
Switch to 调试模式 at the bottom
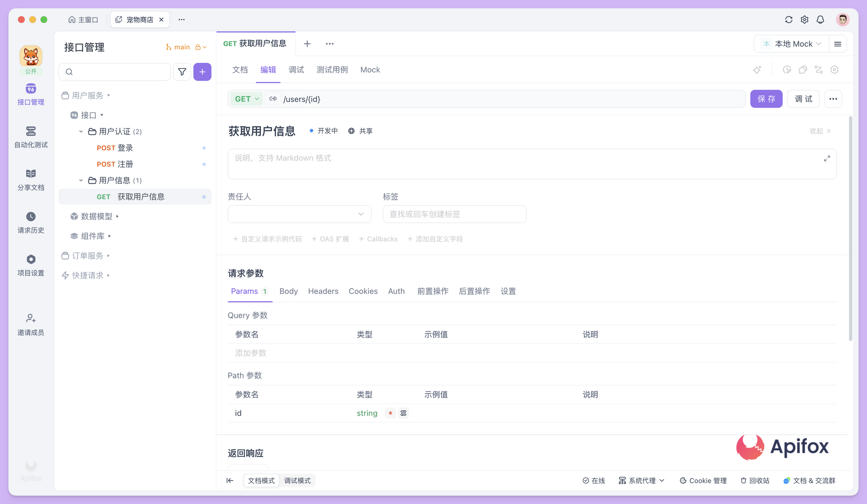coord(297,480)
